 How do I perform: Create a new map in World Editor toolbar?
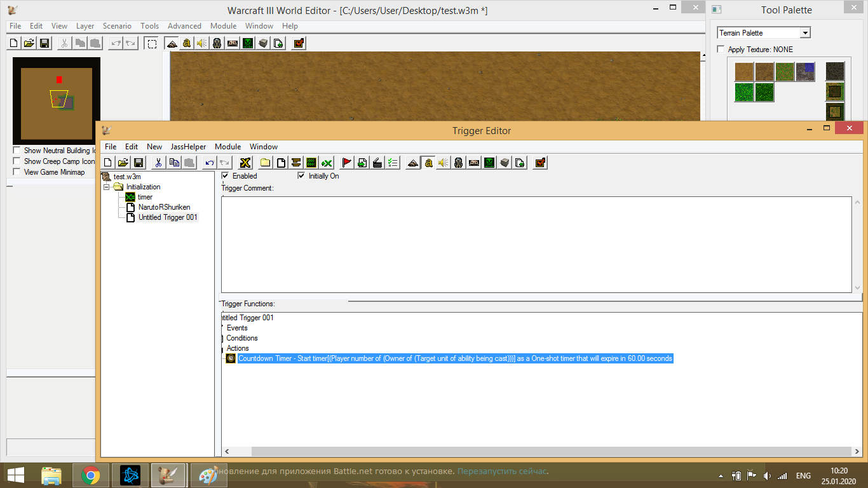14,43
